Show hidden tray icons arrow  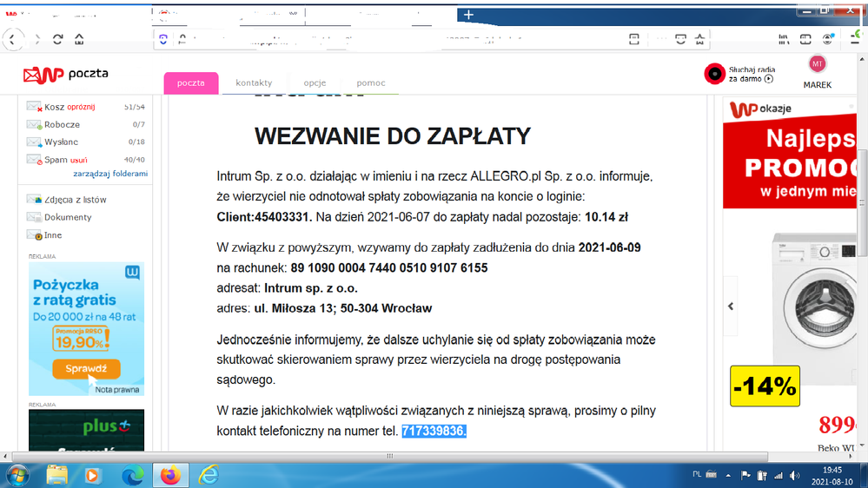728,475
